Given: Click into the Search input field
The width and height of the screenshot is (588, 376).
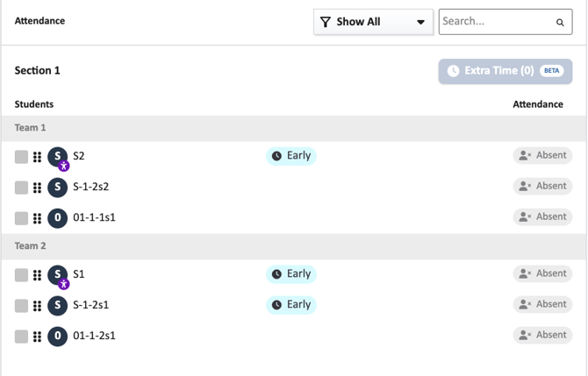Looking at the screenshot, I should coord(494,22).
